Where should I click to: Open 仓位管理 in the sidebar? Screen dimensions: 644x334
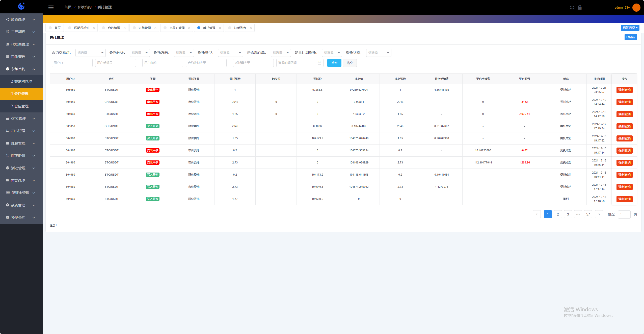tap(21, 106)
